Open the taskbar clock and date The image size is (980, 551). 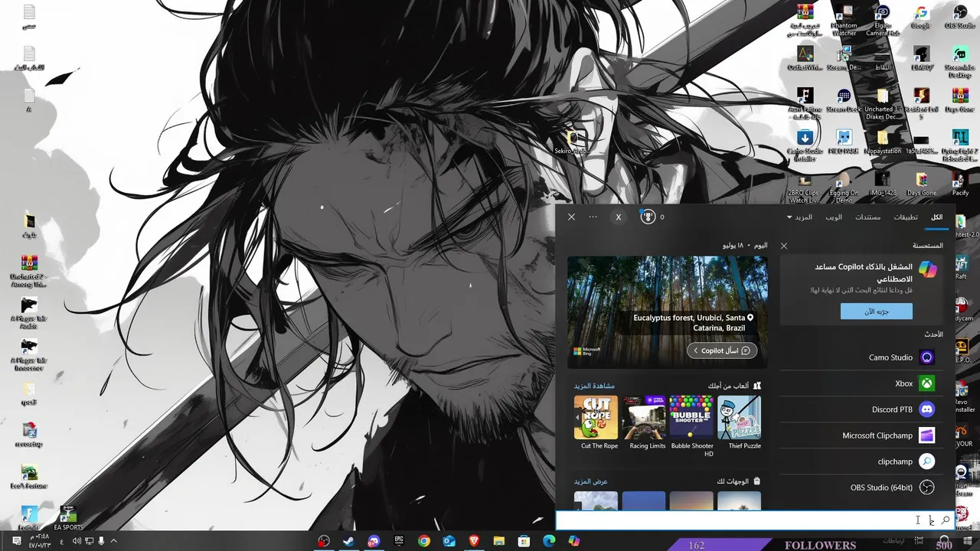(38, 541)
